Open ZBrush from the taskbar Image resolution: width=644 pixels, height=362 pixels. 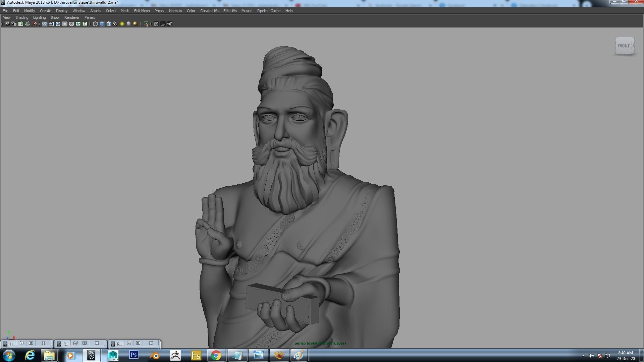[x=175, y=355]
